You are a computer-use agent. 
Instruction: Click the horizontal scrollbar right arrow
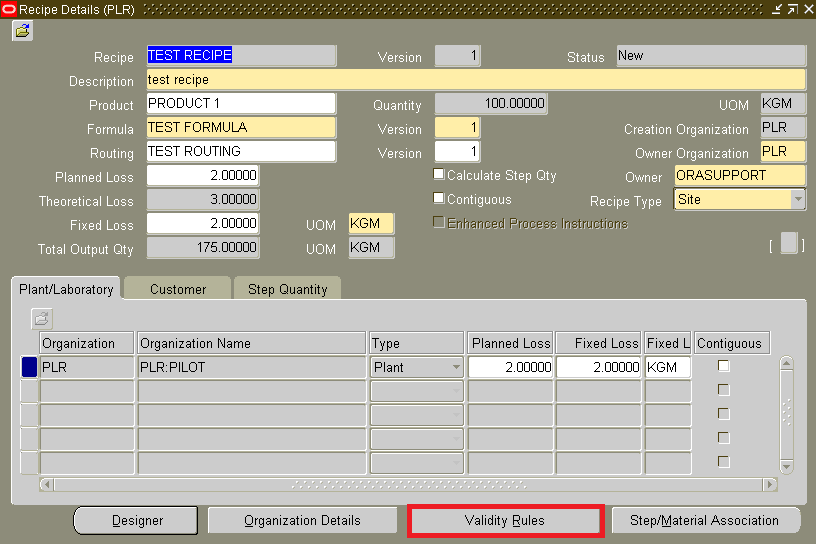[770, 485]
